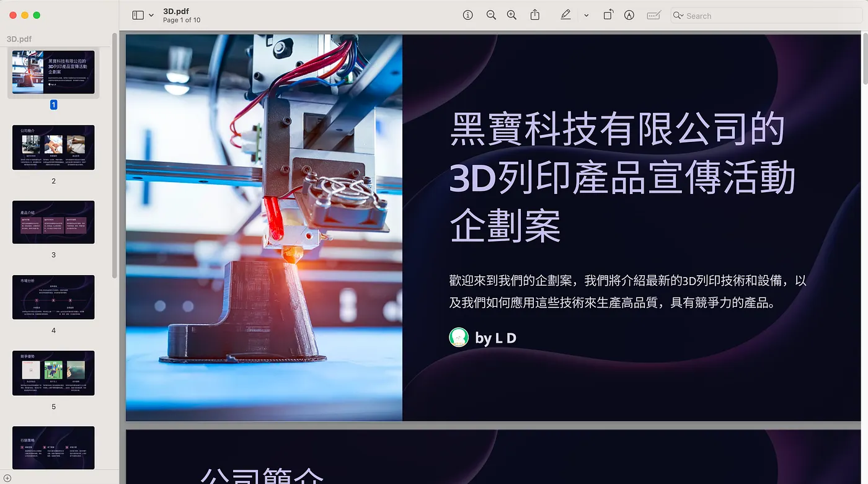Select the page 1 thumbnail
This screenshot has height=484, width=868.
point(53,73)
